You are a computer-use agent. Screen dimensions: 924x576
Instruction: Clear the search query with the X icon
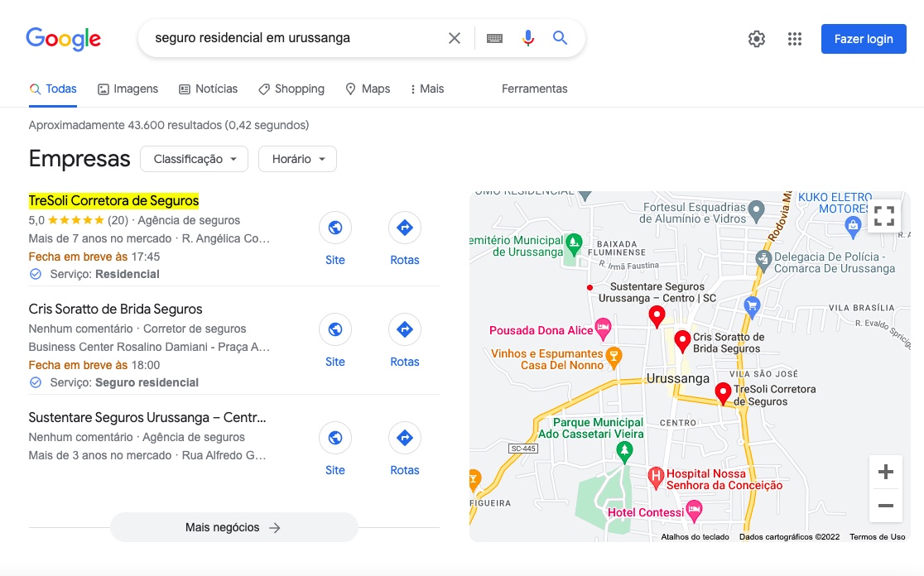click(455, 38)
